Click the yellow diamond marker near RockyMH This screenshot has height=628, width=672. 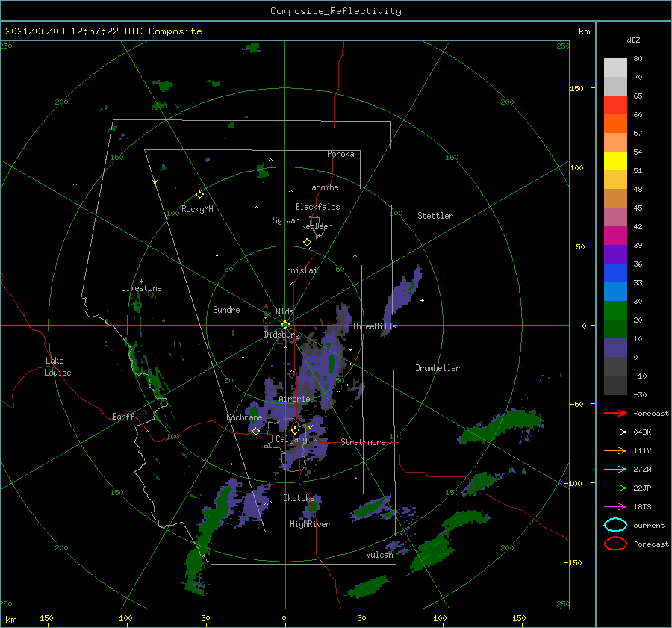coord(199,195)
